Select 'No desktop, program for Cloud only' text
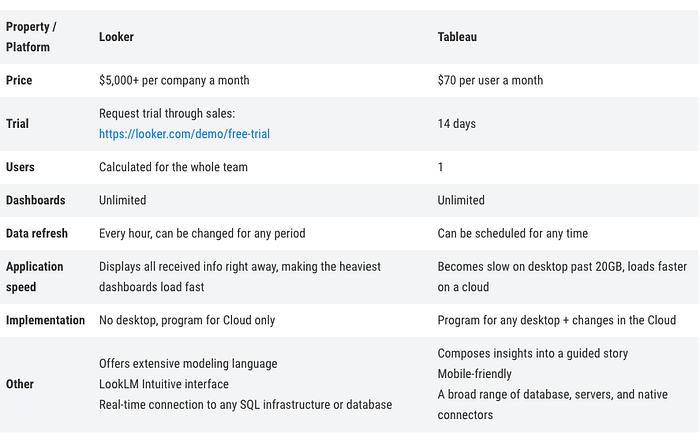 pos(187,320)
